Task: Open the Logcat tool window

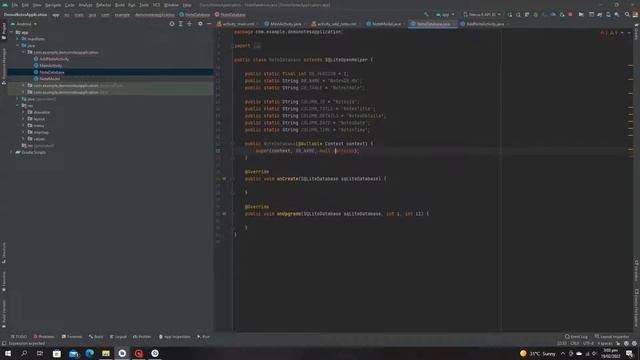Action: (x=118, y=337)
